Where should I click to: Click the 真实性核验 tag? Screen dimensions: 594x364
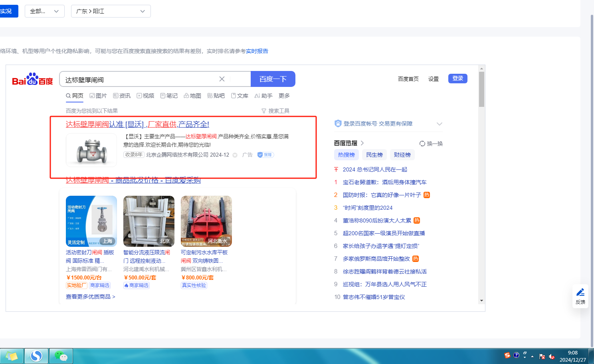pyautogui.click(x=194, y=285)
